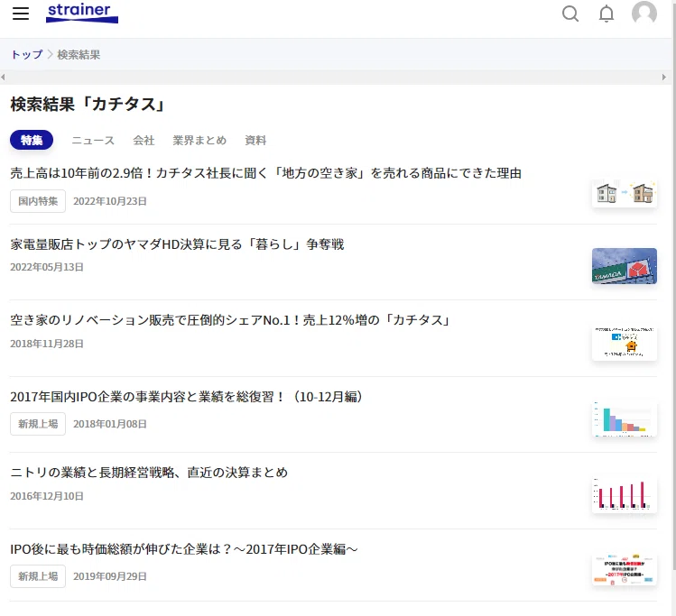
Task: Open the colored bar chart thumbnail
Action: coord(625,419)
